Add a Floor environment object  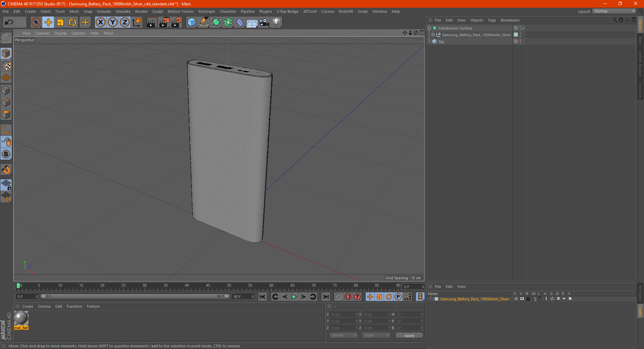(252, 22)
